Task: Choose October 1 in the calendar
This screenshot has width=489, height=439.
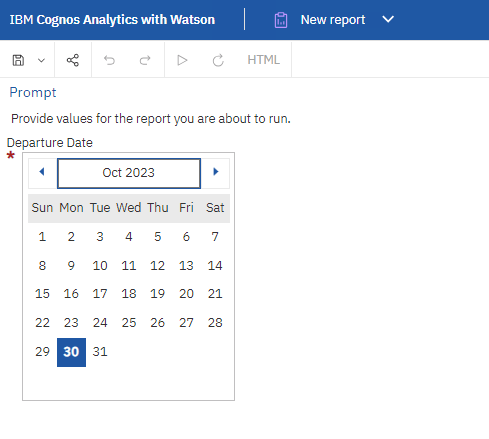Action: [x=42, y=237]
